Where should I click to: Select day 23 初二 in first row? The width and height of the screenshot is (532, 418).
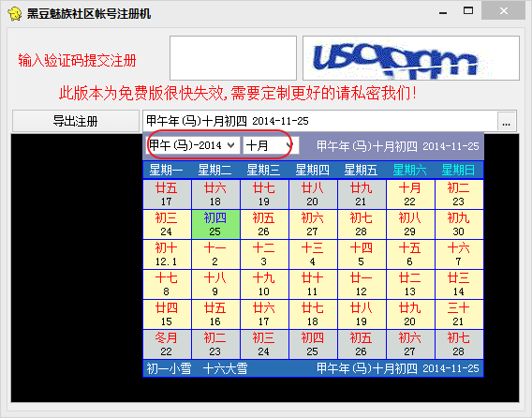tap(459, 194)
